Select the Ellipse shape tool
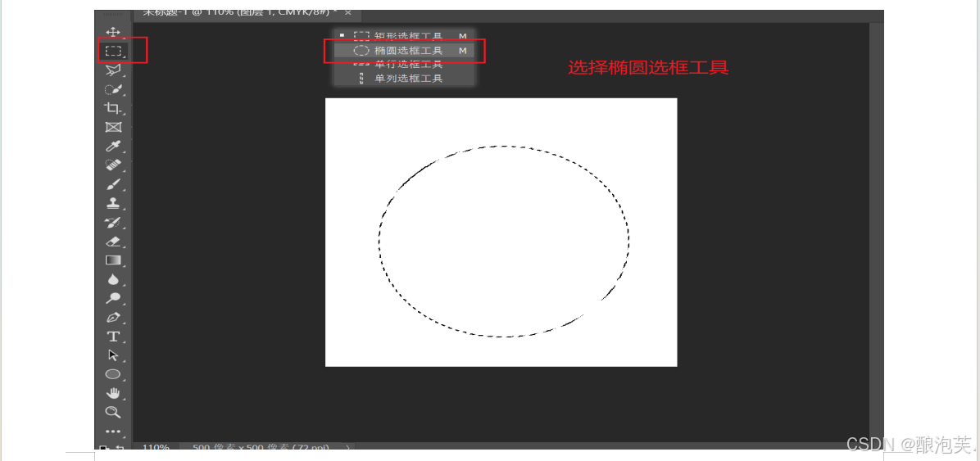The image size is (980, 461). coord(112,374)
